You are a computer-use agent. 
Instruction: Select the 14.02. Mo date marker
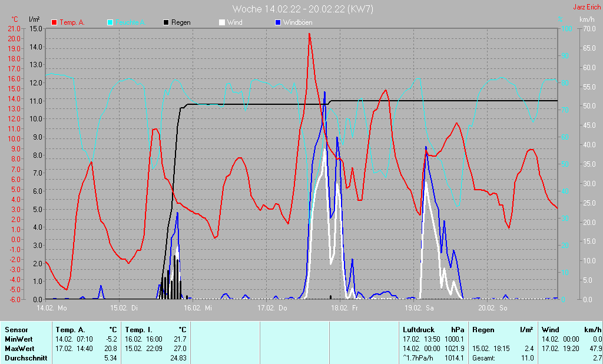(x=52, y=308)
